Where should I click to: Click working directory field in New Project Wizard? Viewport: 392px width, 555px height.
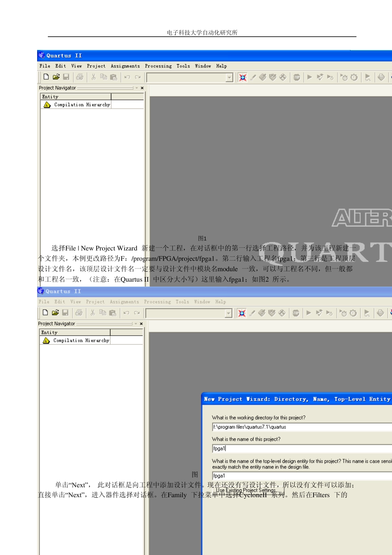click(x=302, y=427)
